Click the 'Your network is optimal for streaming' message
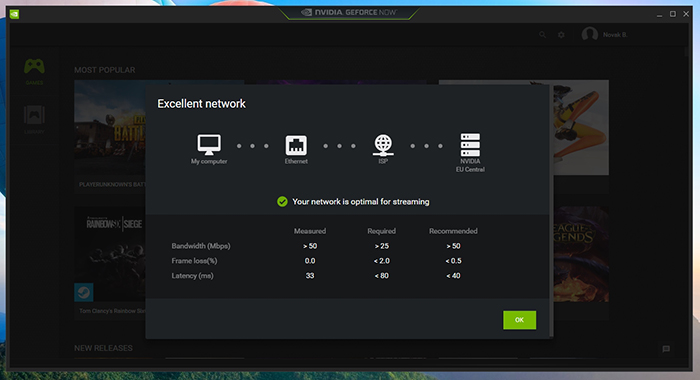The image size is (700, 380). [361, 202]
